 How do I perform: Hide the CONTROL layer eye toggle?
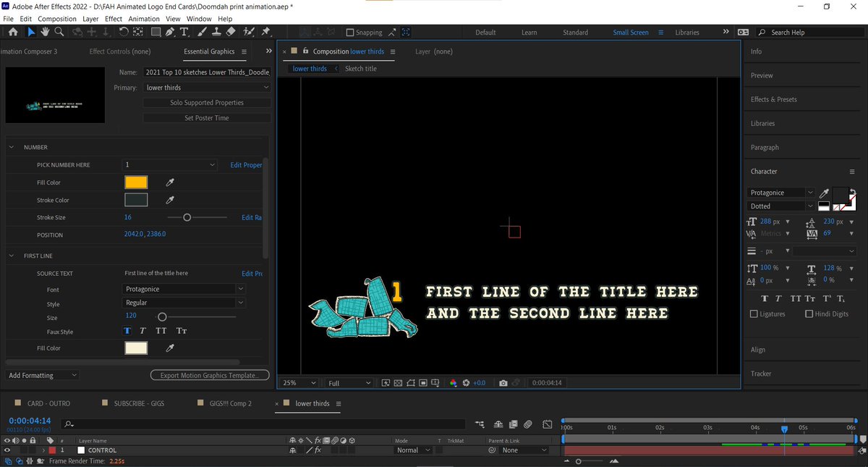point(7,450)
